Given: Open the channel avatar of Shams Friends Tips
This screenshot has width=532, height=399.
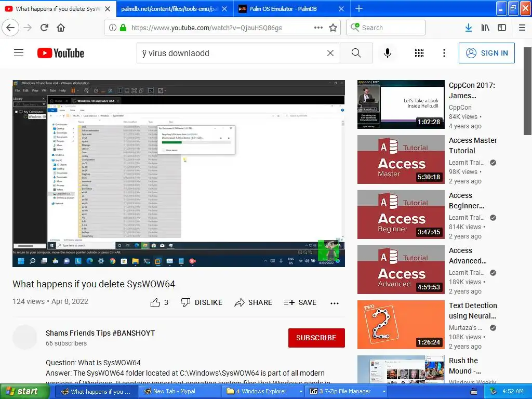Looking at the screenshot, I should [x=25, y=337].
